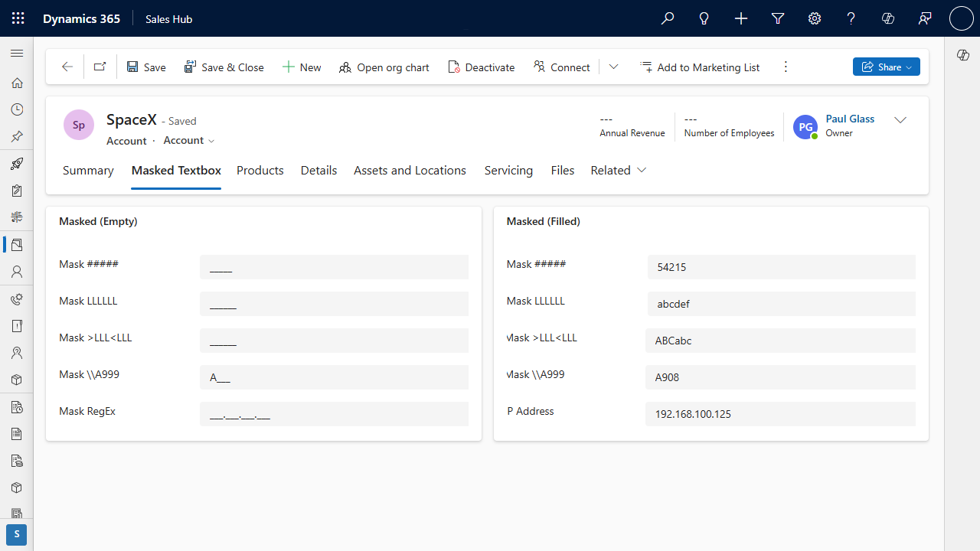Click the Mask \\A999 field showing A___
Viewport: 980px width, 551px height.
click(x=334, y=377)
